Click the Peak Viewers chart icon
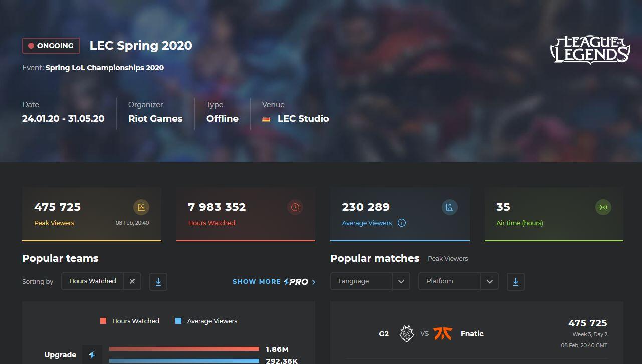Screen dimensions: 642x364 pos(141,207)
